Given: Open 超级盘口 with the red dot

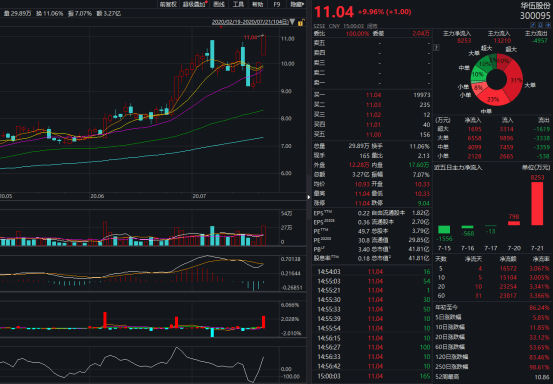Looking at the screenshot, I should tap(195, 4).
